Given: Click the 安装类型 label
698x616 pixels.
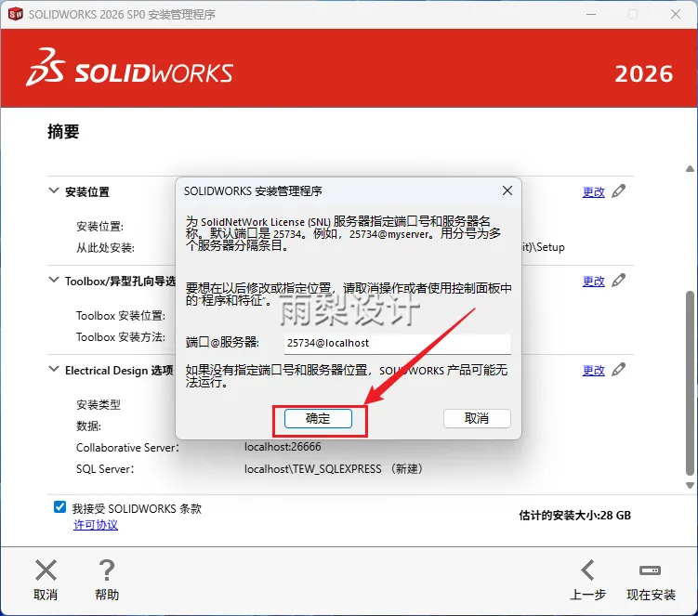Looking at the screenshot, I should pyautogui.click(x=99, y=404).
